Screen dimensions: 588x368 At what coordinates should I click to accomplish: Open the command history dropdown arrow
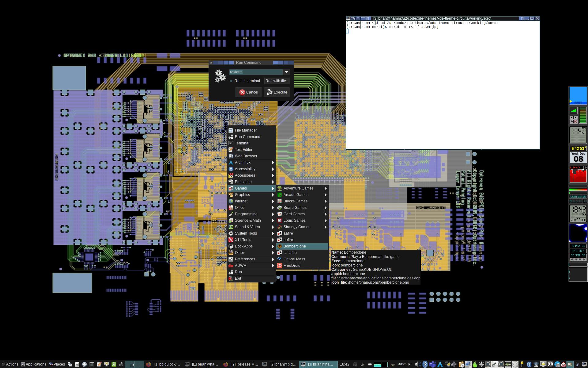(x=286, y=72)
